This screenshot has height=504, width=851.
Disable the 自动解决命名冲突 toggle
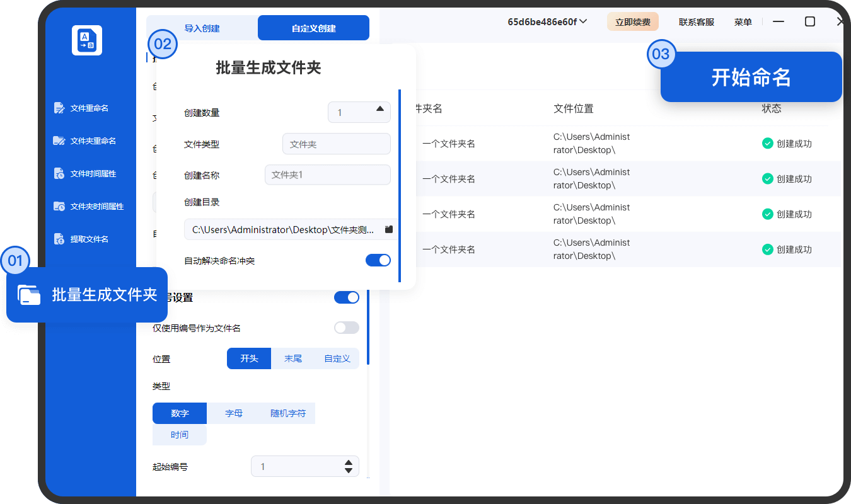pyautogui.click(x=378, y=260)
